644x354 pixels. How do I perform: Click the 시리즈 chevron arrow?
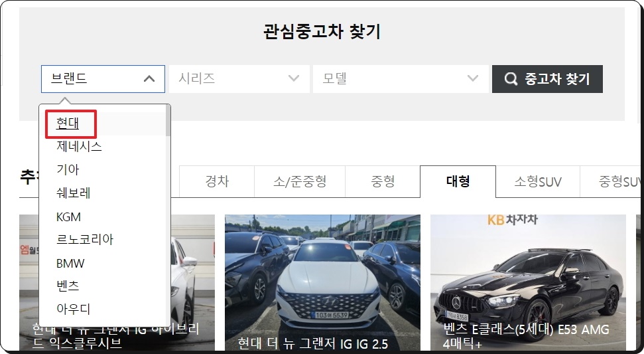tap(294, 78)
